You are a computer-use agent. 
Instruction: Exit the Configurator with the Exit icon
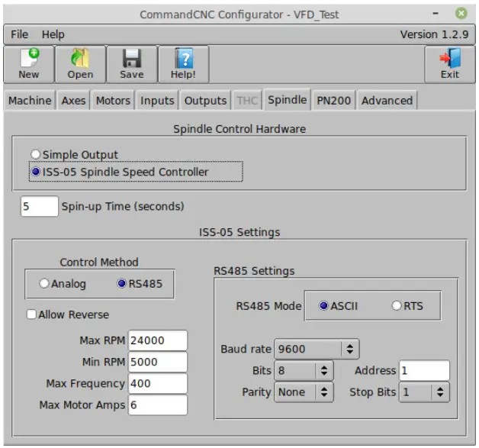pyautogui.click(x=450, y=64)
